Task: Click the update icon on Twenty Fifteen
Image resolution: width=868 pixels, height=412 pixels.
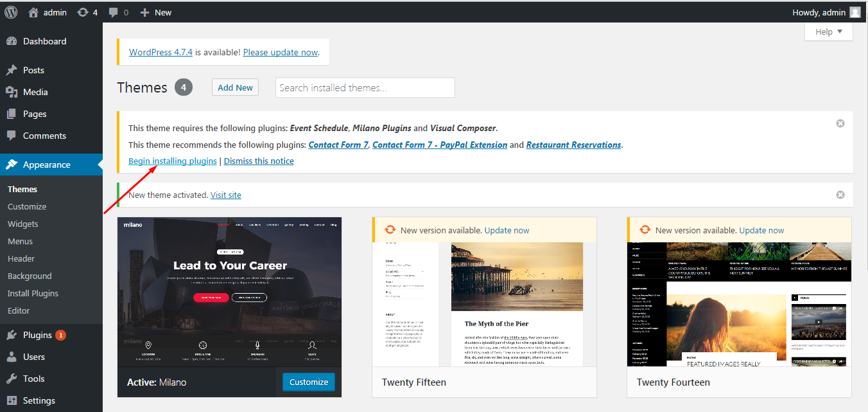Action: click(x=390, y=230)
